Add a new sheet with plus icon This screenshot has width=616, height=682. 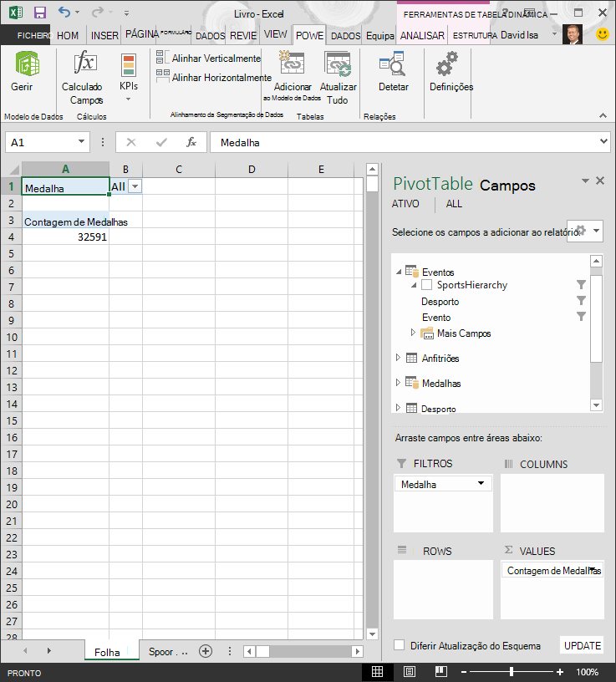pos(206,651)
